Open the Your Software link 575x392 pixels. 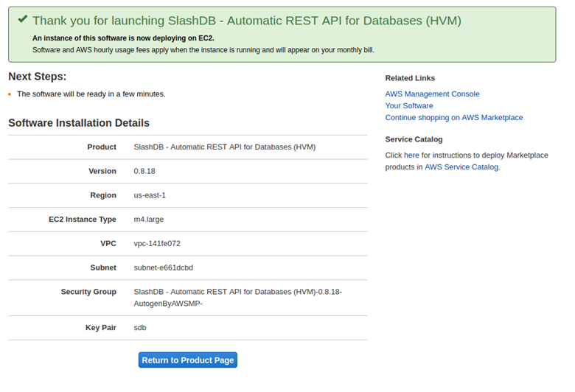tap(408, 105)
